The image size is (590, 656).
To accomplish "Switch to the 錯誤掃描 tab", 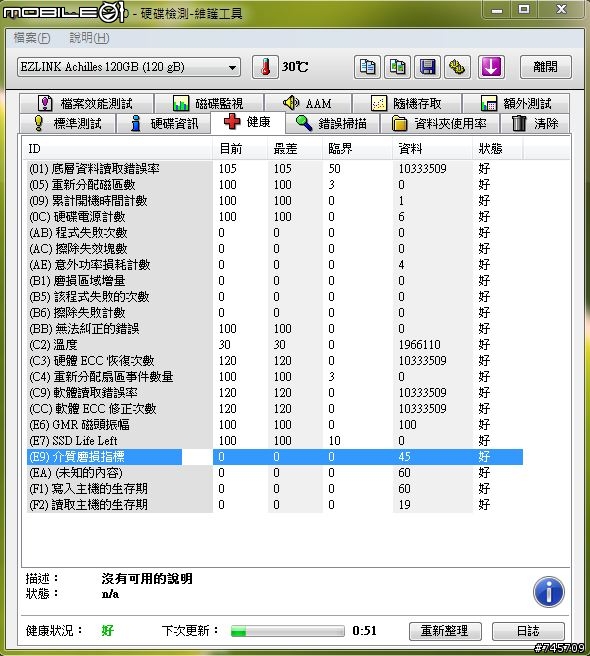I will tap(332, 123).
